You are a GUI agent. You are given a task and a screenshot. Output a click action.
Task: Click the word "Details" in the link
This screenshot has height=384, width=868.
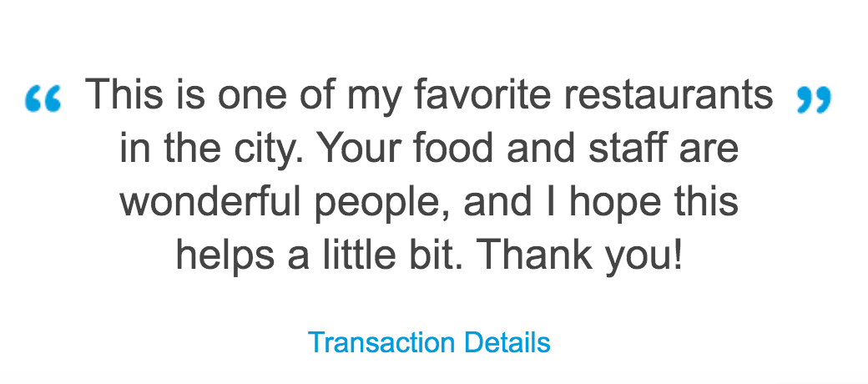pyautogui.click(x=507, y=342)
